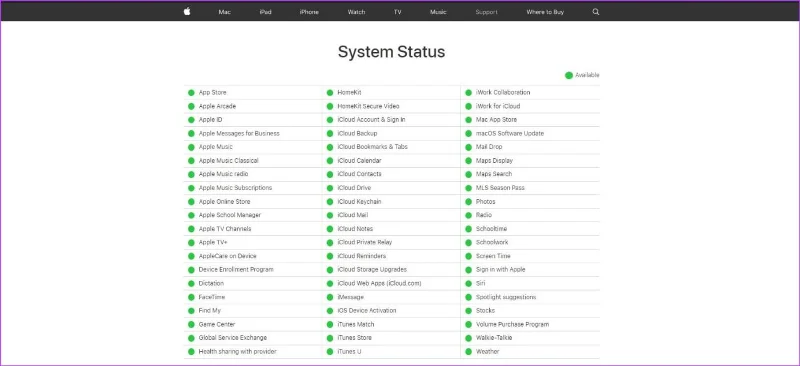The height and width of the screenshot is (366, 800).
Task: Select the Volume Purchase Program entry
Action: [x=512, y=324]
